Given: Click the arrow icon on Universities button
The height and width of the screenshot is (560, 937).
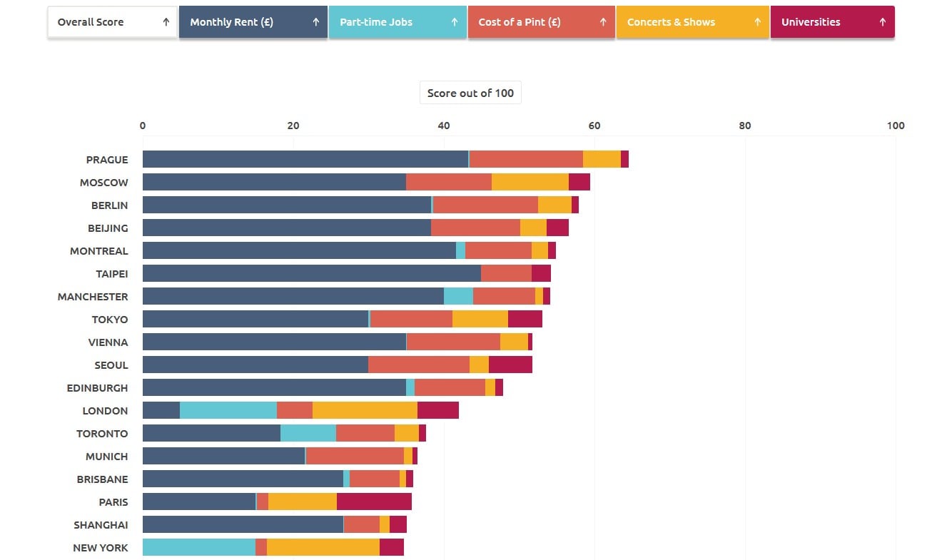Looking at the screenshot, I should 883,22.
